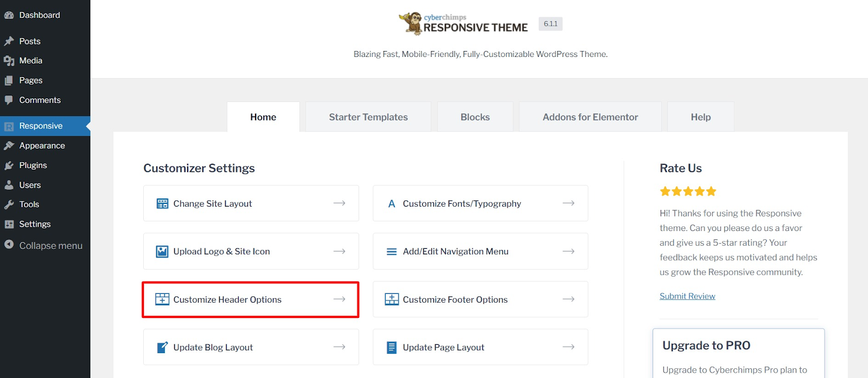Click the Customize Header Options layout icon

(162, 299)
